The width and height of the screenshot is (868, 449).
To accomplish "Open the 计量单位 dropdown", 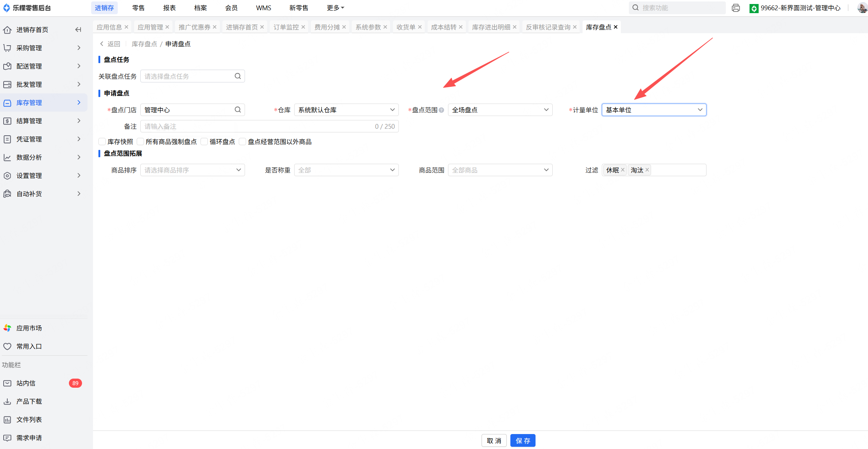I will (654, 110).
